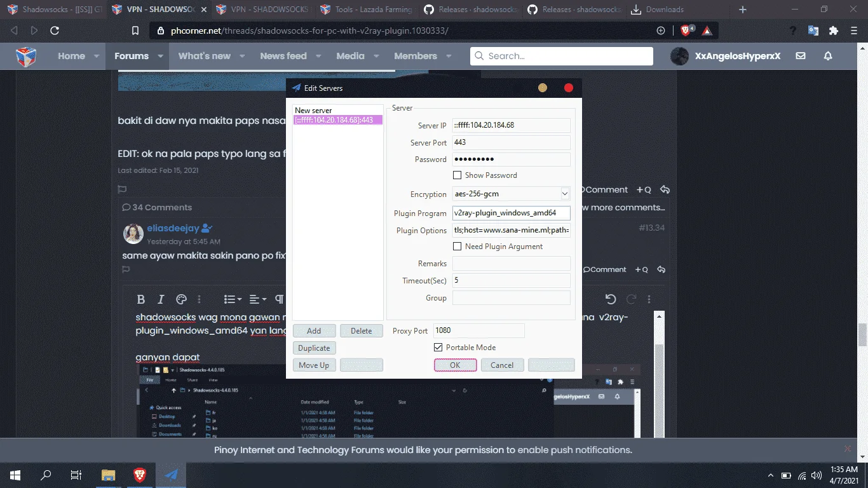Image resolution: width=868 pixels, height=488 pixels.
Task: Open eliasdeejay's profile avatar
Action: pyautogui.click(x=133, y=234)
